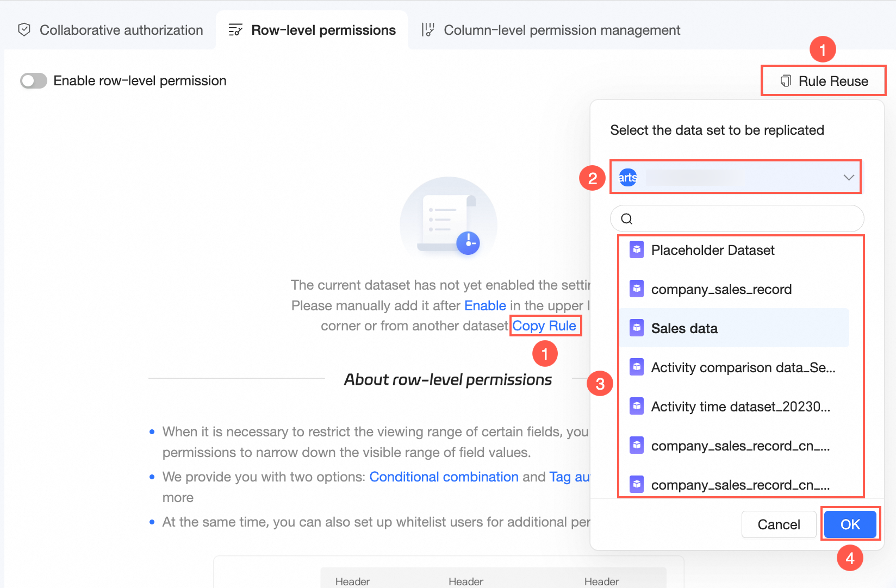Click the Column-level permission management icon
The height and width of the screenshot is (588, 896).
[428, 30]
